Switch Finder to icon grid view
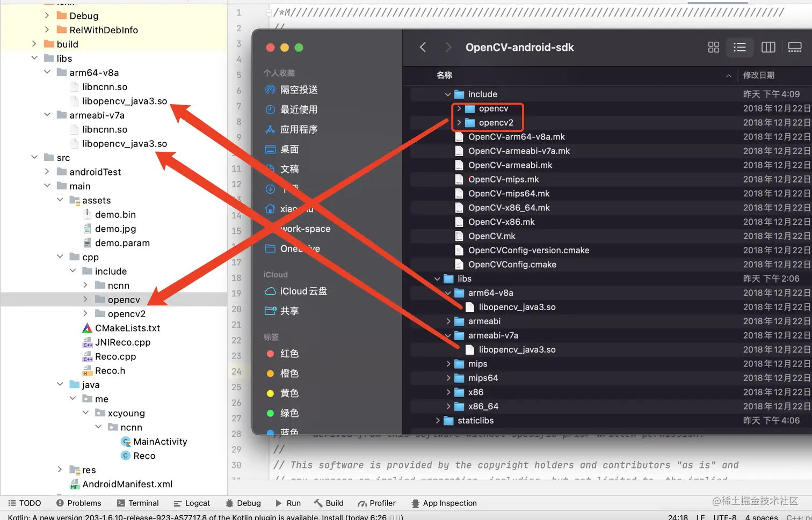 [713, 47]
